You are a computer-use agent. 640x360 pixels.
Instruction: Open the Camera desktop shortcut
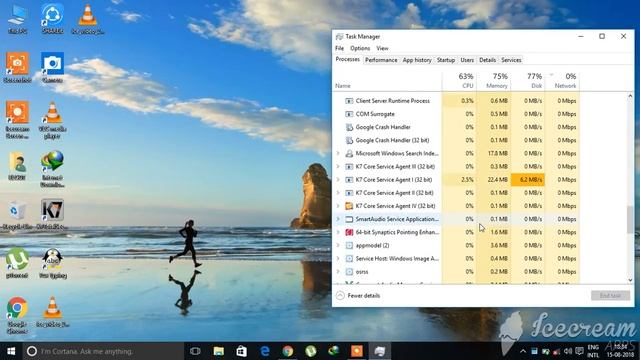52,68
